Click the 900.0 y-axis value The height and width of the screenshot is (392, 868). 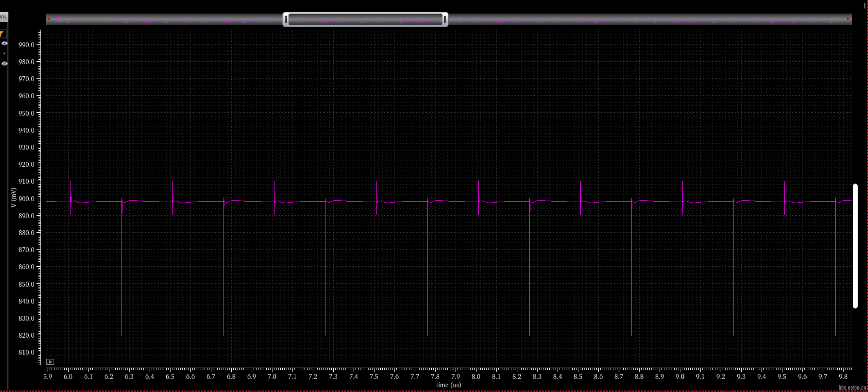(x=26, y=198)
